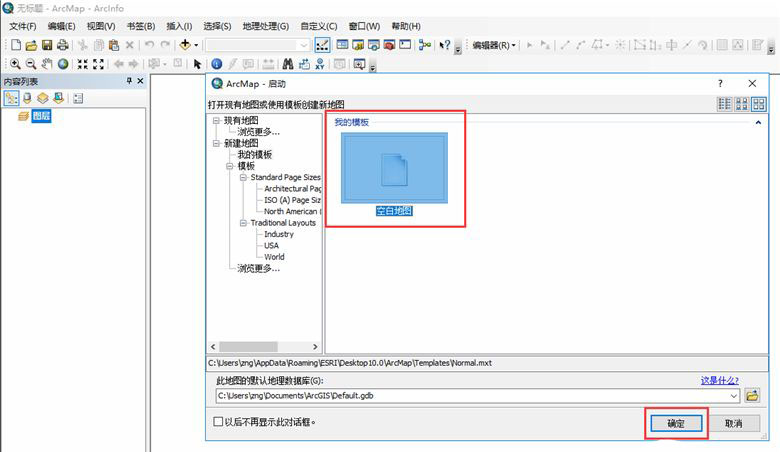Select the Pan hand tool
Viewport: 780px width, 452px height.
pos(47,64)
